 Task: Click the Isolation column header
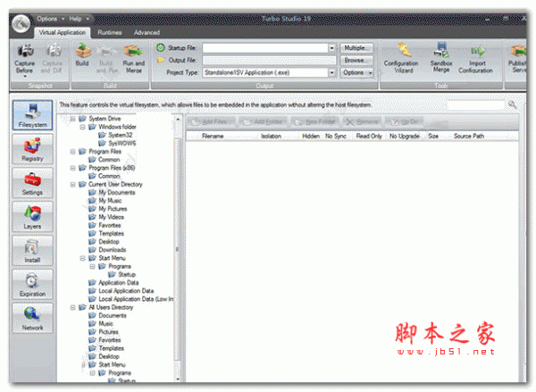tap(271, 136)
